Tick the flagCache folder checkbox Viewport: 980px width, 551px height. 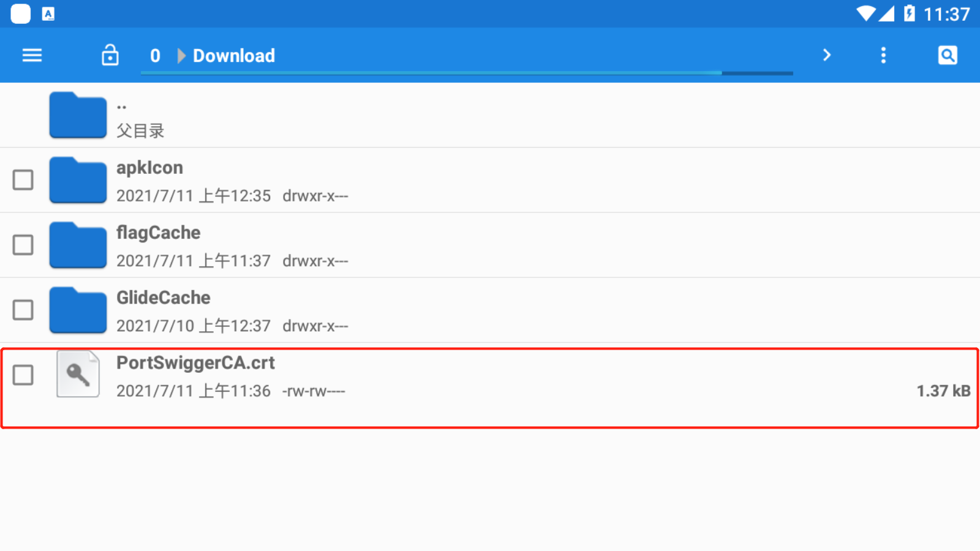(23, 245)
